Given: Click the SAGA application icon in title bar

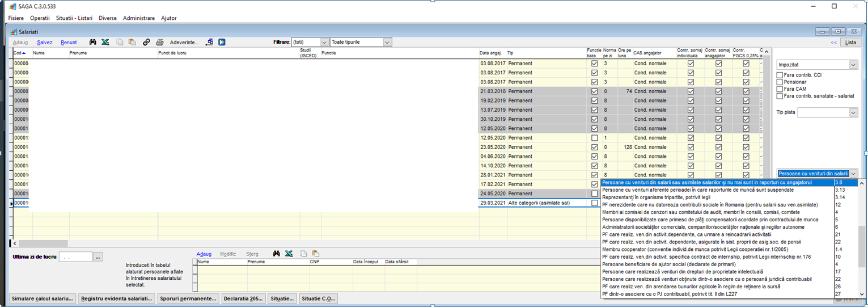Looking at the screenshot, I should pyautogui.click(x=12, y=6).
